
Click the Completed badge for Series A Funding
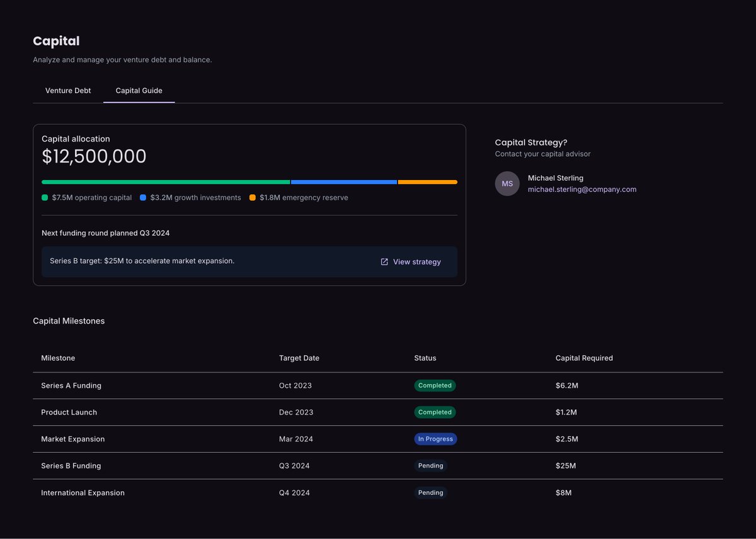(435, 385)
